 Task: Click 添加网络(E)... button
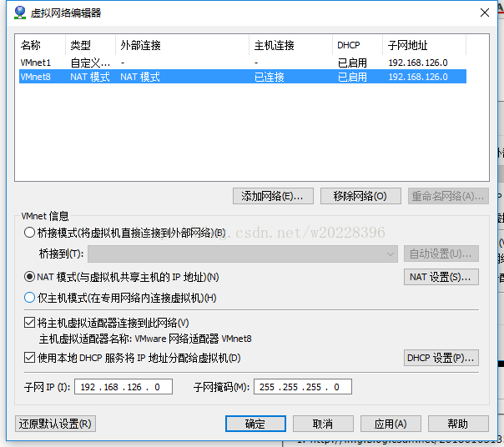pos(273,196)
